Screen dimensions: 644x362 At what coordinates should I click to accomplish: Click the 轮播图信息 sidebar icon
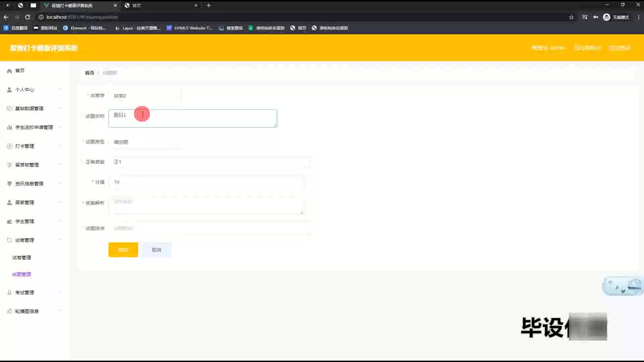(9, 311)
